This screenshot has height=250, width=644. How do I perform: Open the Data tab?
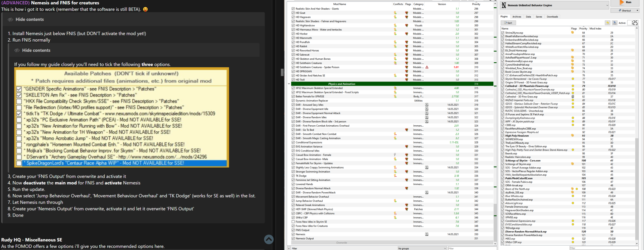point(528,16)
